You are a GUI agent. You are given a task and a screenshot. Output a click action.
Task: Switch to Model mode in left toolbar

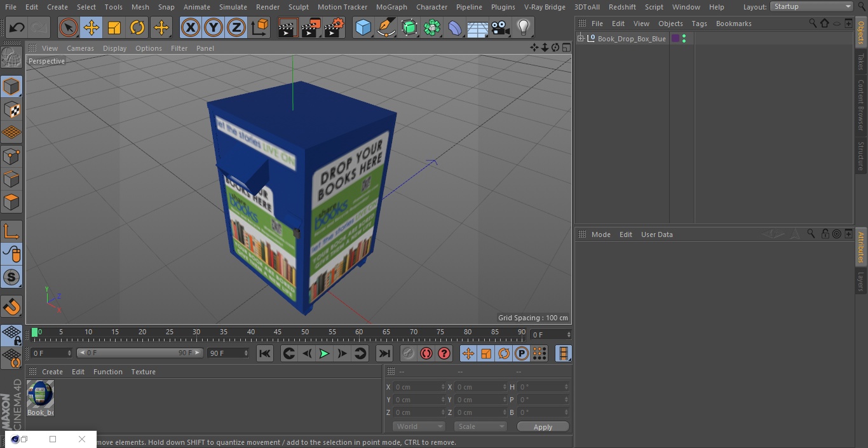[11, 86]
